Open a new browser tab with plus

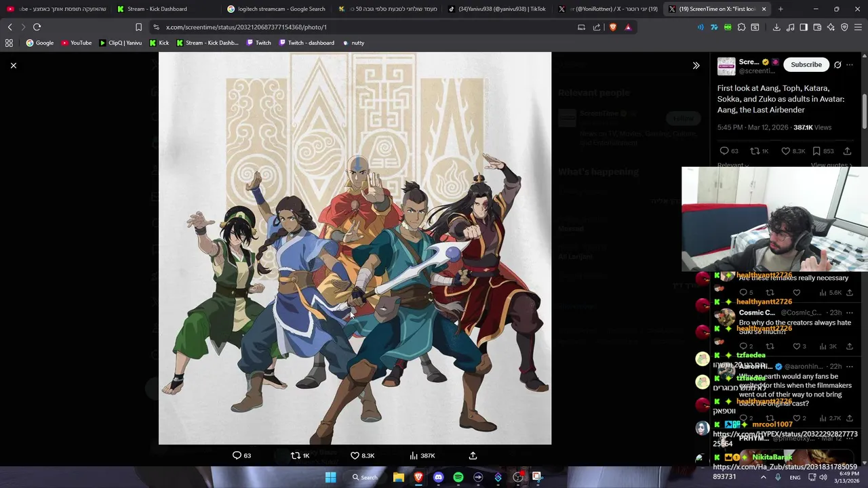click(x=781, y=9)
